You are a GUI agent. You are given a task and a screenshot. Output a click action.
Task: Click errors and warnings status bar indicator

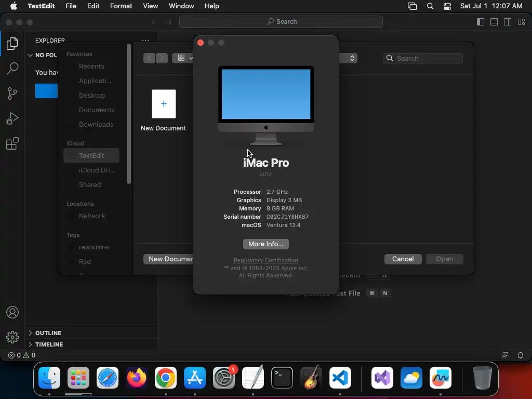[22, 355]
